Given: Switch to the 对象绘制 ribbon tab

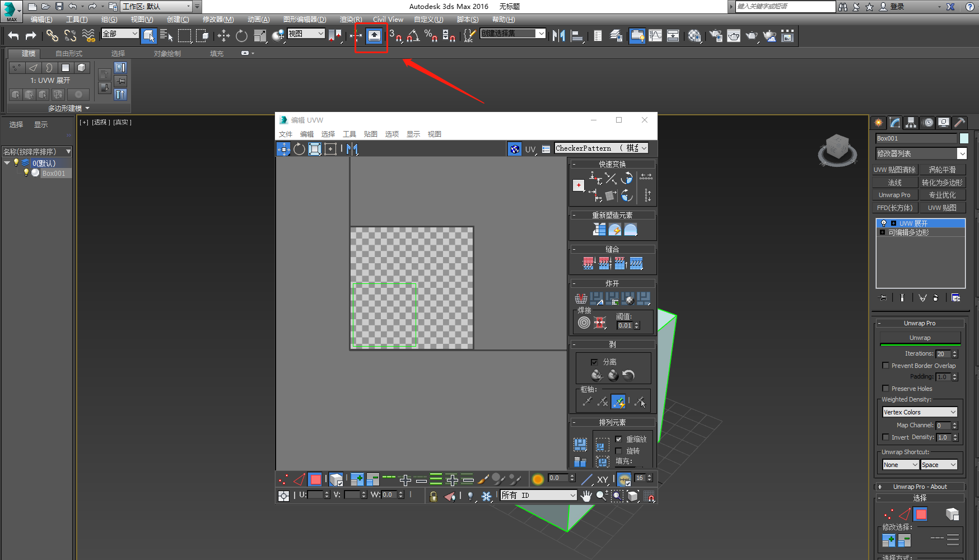Looking at the screenshot, I should pos(167,53).
